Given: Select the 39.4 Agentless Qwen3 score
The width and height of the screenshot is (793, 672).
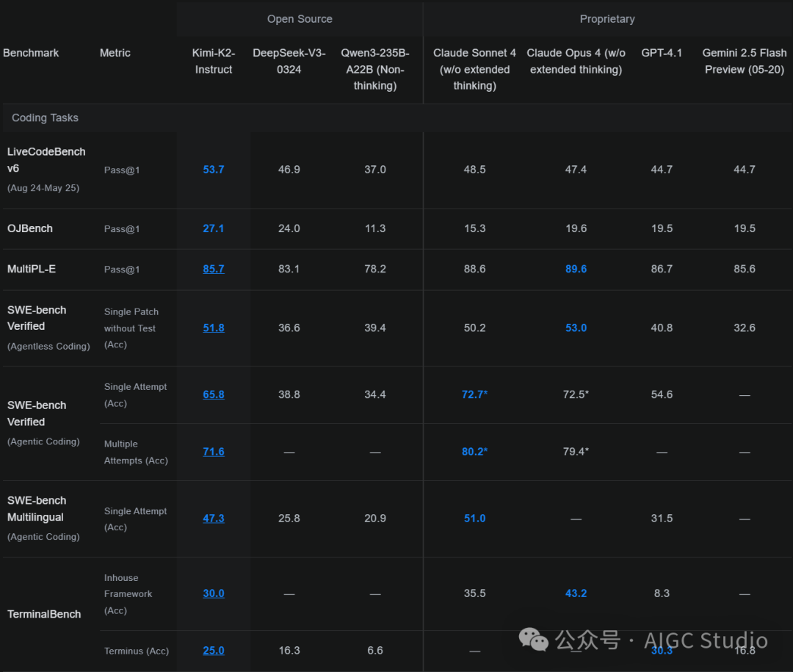Looking at the screenshot, I should [374, 328].
